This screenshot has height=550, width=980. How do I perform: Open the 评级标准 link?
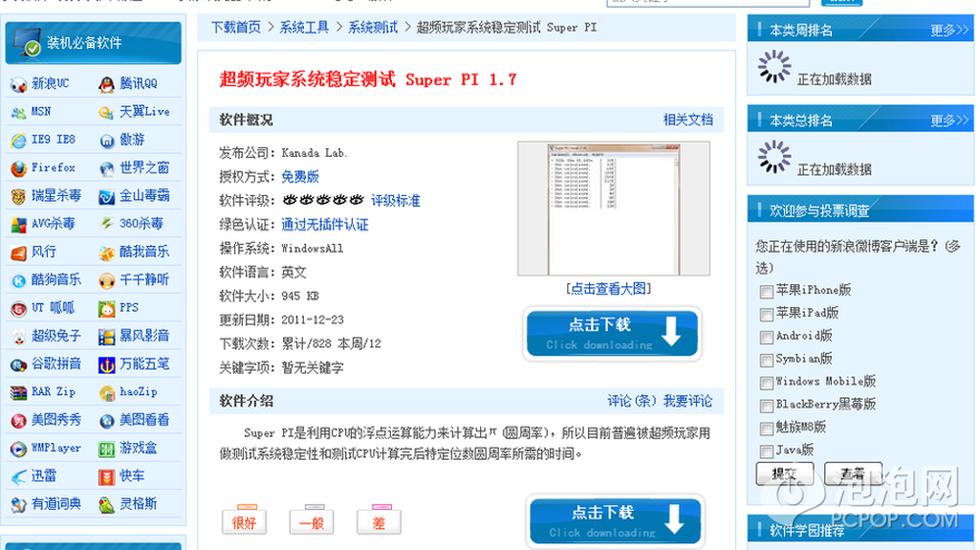[x=396, y=201]
